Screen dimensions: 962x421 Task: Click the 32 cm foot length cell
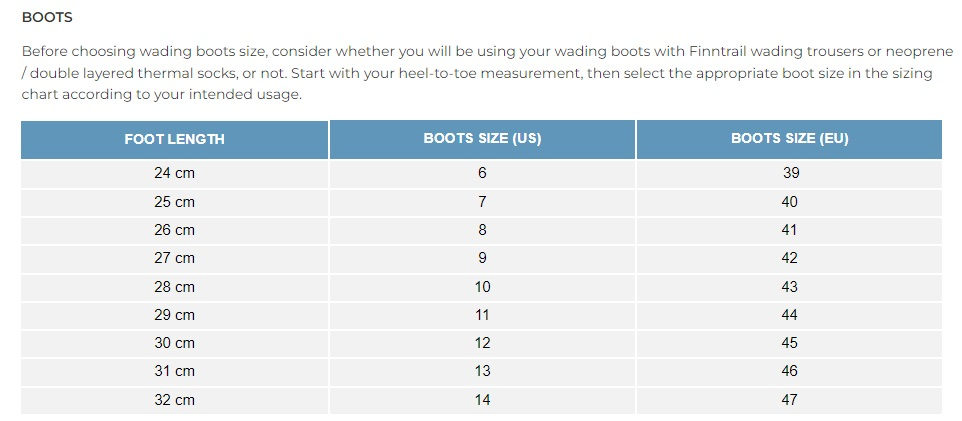coord(175,400)
